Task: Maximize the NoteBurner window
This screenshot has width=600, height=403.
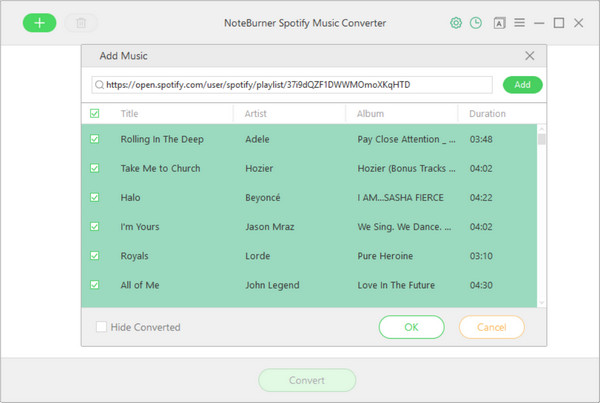Action: point(559,23)
